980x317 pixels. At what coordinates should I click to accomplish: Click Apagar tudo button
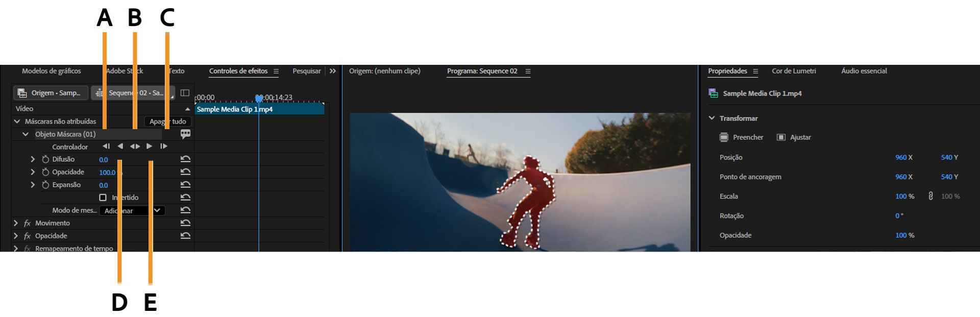click(x=168, y=121)
